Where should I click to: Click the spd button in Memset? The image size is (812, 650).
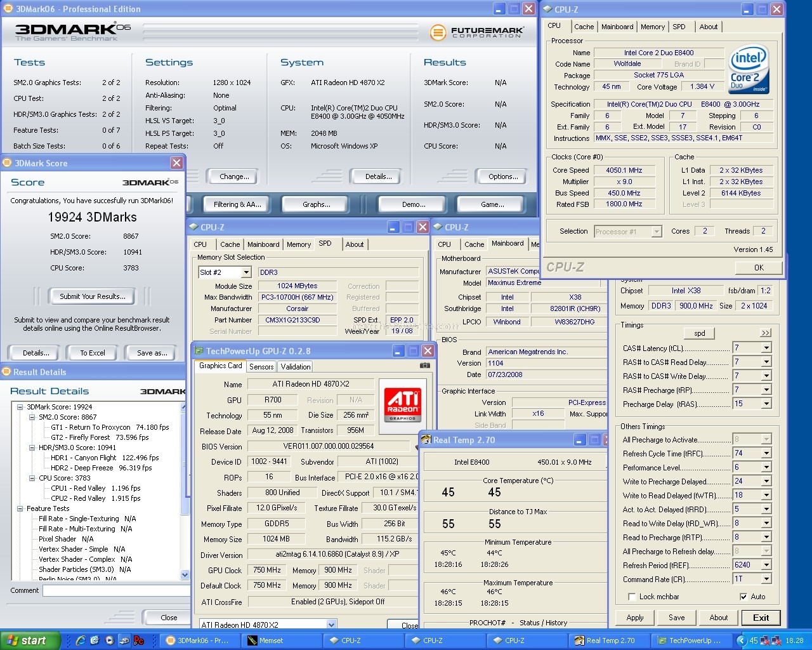click(700, 333)
